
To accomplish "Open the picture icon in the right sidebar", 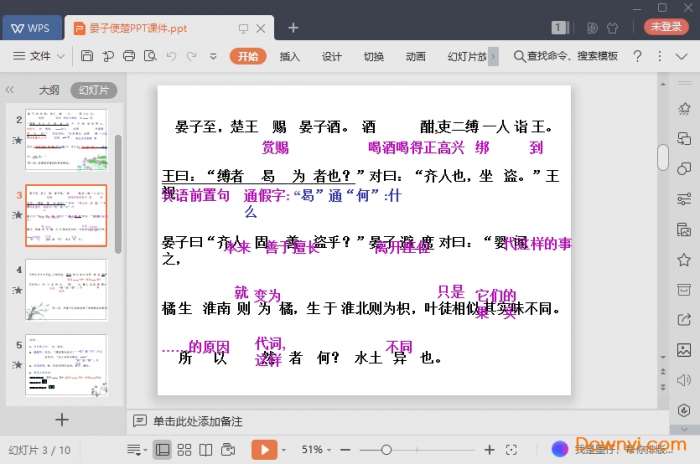I will click(684, 350).
